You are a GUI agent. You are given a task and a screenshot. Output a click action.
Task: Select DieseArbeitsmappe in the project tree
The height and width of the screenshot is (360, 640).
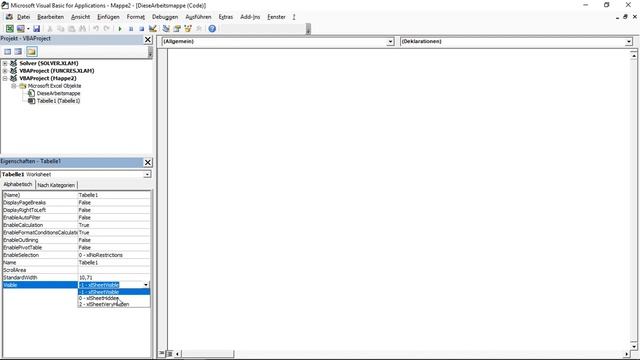[58, 93]
